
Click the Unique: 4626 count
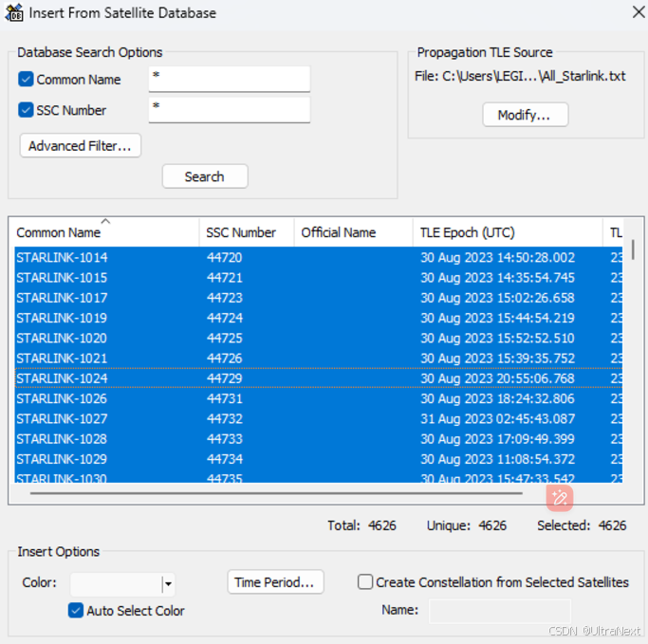click(x=467, y=525)
